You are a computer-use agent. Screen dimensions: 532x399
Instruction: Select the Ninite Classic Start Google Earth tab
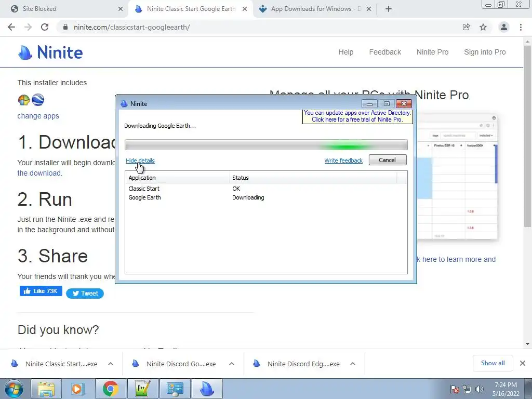click(191, 9)
